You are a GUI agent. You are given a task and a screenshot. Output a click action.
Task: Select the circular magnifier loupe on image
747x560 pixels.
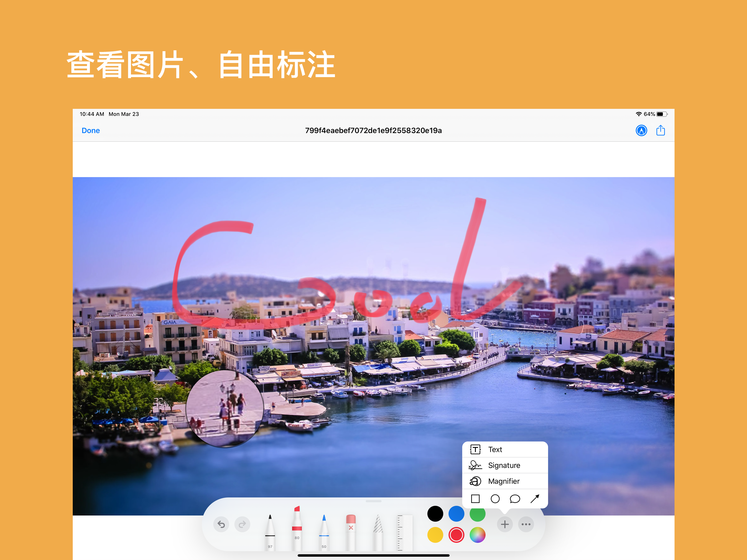click(224, 408)
